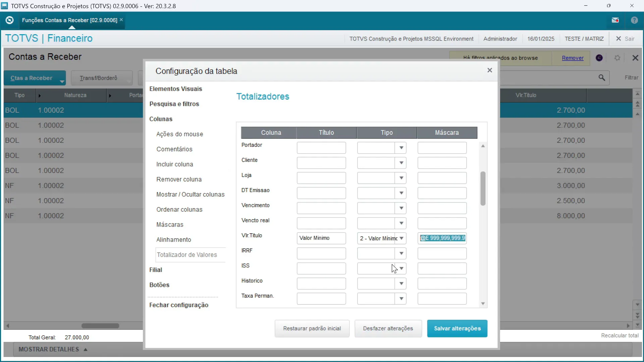Viewport: 644px width, 362px height.
Task: Open the mail notification icon
Action: coord(615,20)
